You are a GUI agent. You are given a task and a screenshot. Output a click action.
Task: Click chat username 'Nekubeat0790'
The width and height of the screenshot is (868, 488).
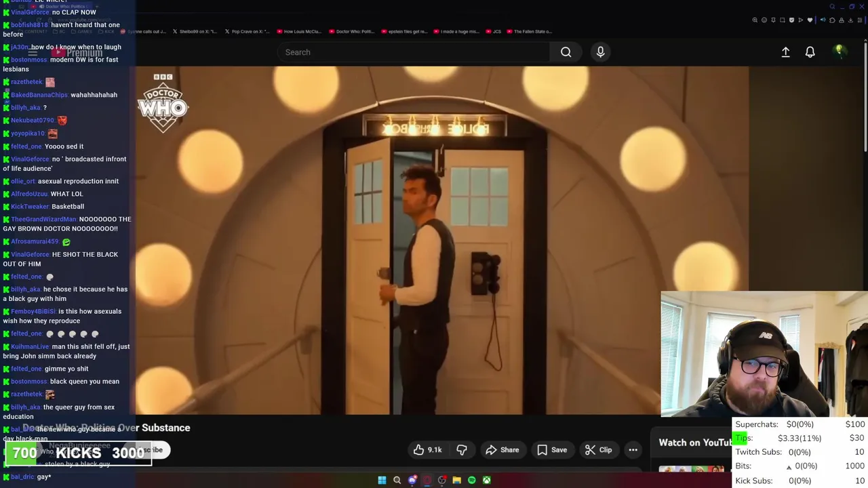(33, 121)
